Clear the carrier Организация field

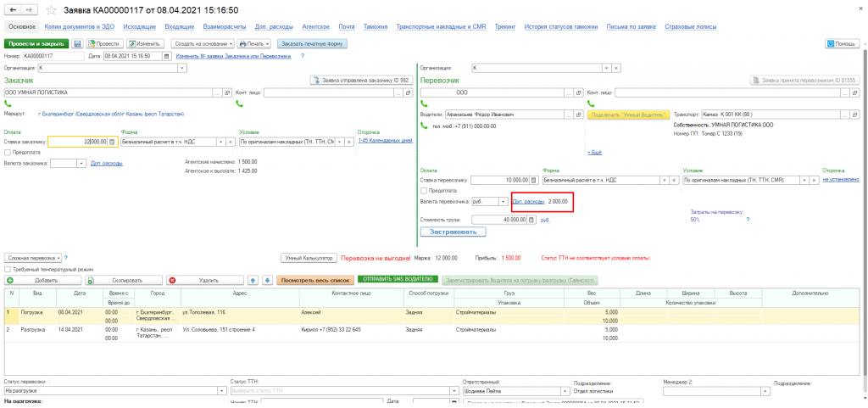[616, 68]
